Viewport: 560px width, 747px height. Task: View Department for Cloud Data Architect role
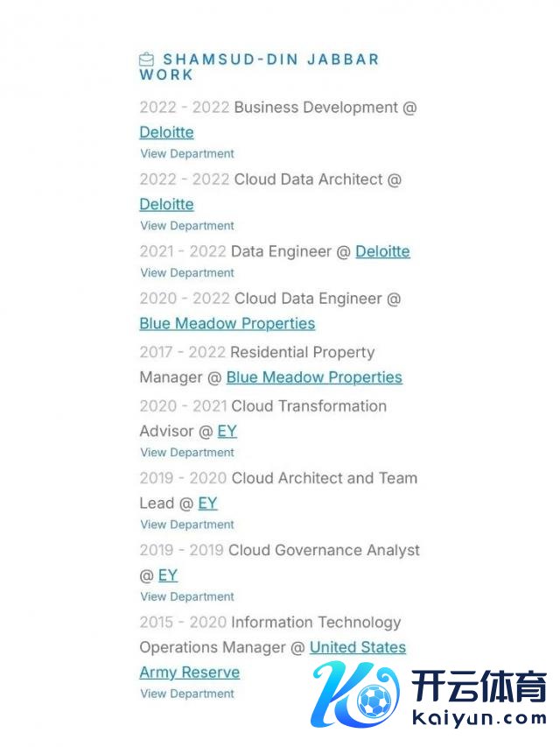click(x=187, y=225)
